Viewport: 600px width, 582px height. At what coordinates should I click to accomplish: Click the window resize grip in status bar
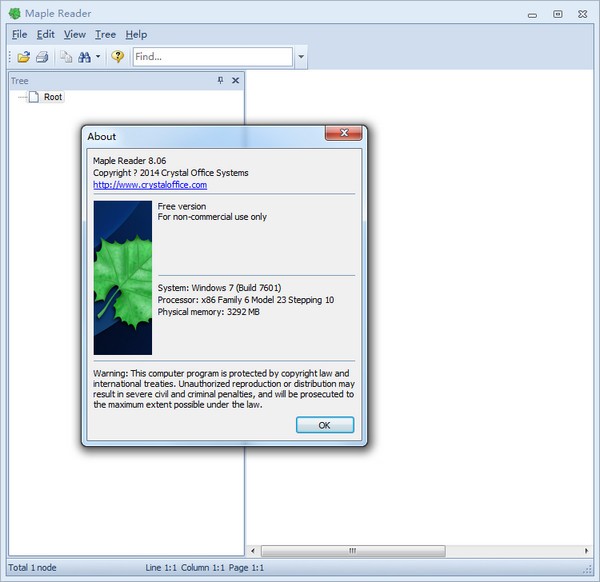tap(587, 569)
